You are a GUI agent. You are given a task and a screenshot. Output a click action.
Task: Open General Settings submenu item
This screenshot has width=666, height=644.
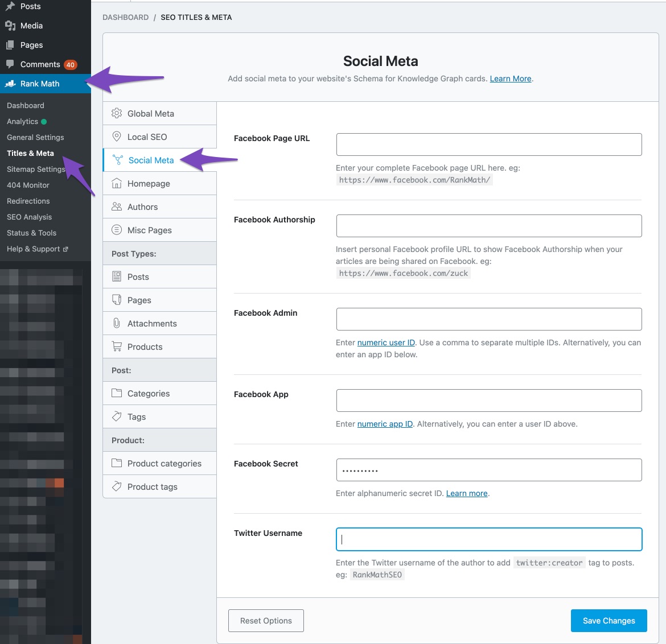pos(35,137)
